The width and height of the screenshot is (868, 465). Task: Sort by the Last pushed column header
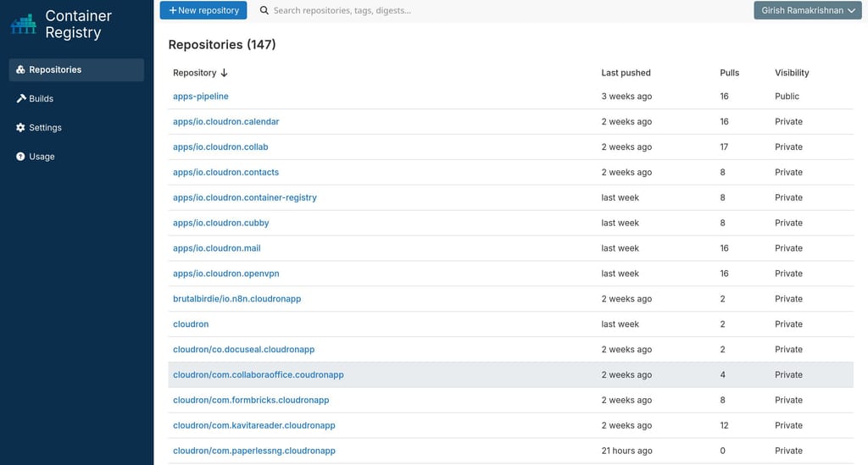(626, 73)
